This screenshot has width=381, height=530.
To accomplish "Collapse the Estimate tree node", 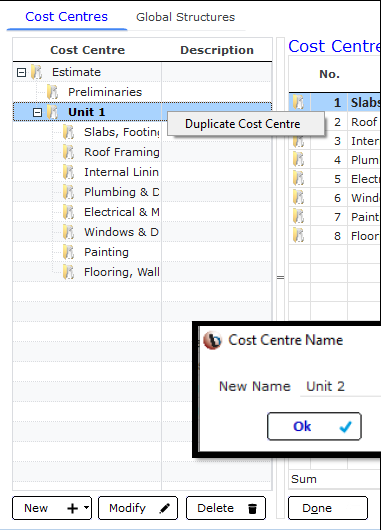I will [x=21, y=72].
